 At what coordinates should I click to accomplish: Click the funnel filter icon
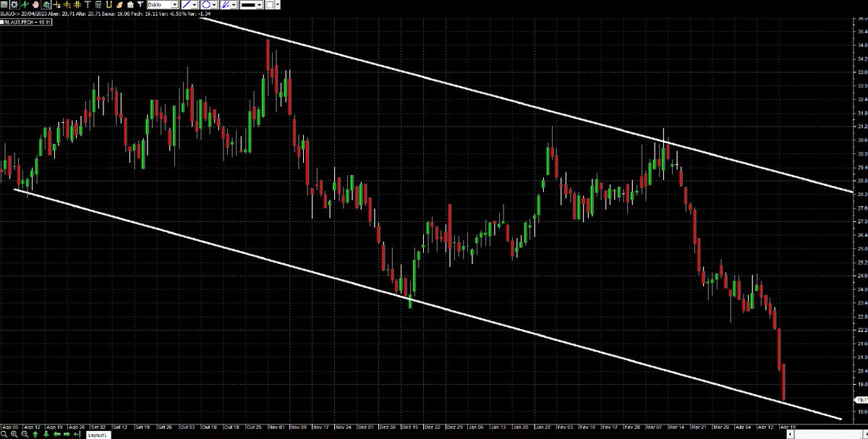[140, 4]
